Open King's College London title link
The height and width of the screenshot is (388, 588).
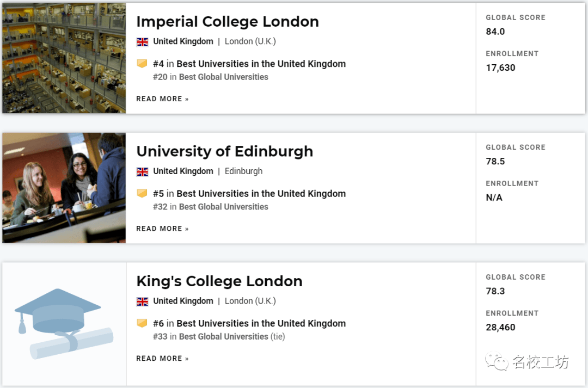219,281
